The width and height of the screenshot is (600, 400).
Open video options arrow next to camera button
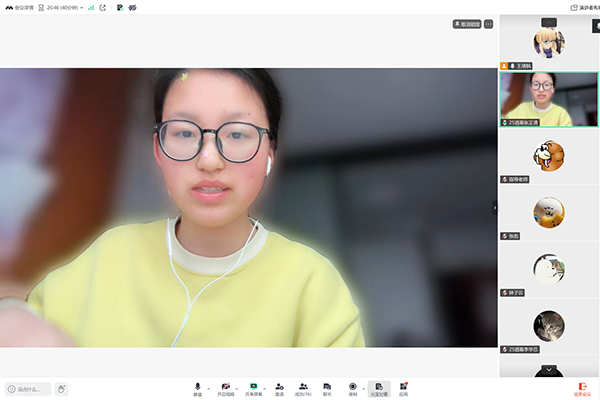tap(236, 389)
